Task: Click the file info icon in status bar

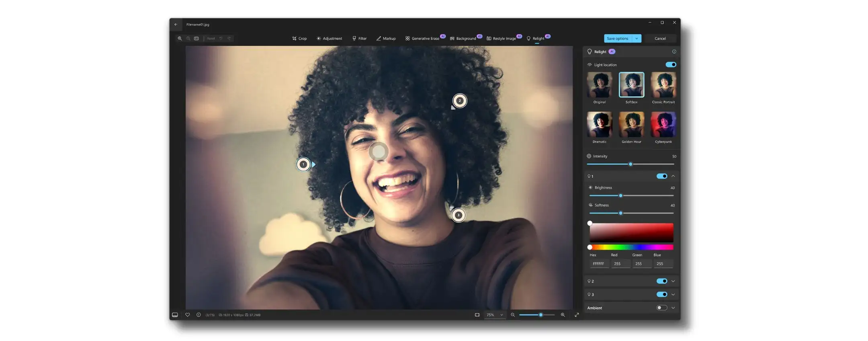Action: point(199,315)
